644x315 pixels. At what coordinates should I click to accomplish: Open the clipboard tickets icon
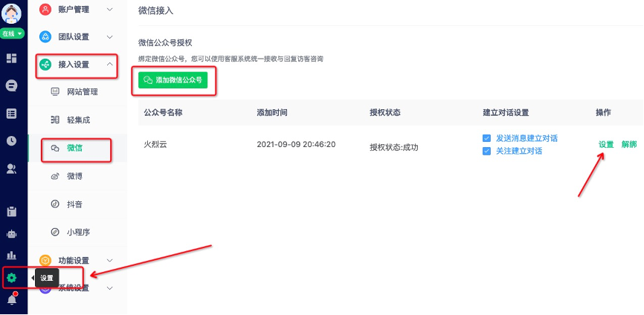(11, 212)
